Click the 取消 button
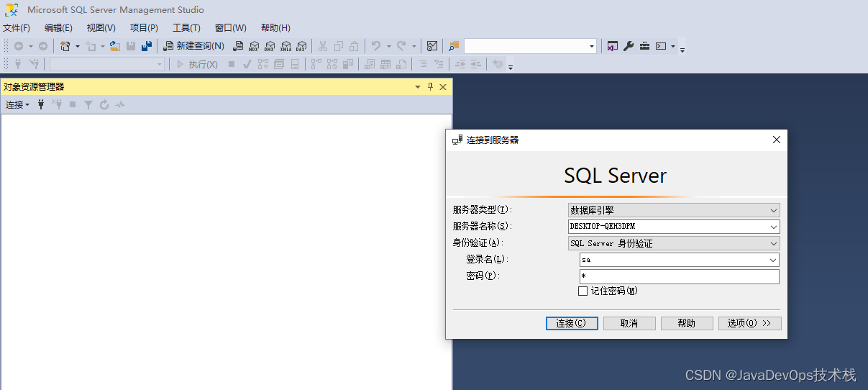Image resolution: width=868 pixels, height=390 pixels. coord(629,324)
